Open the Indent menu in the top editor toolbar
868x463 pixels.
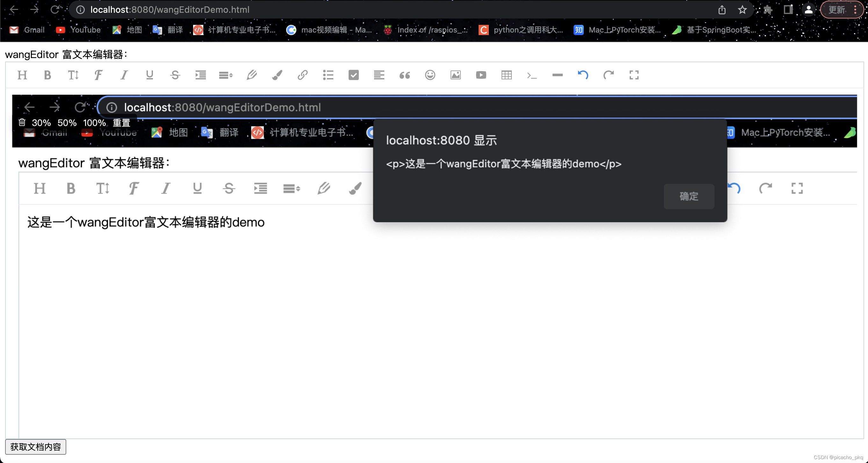200,75
